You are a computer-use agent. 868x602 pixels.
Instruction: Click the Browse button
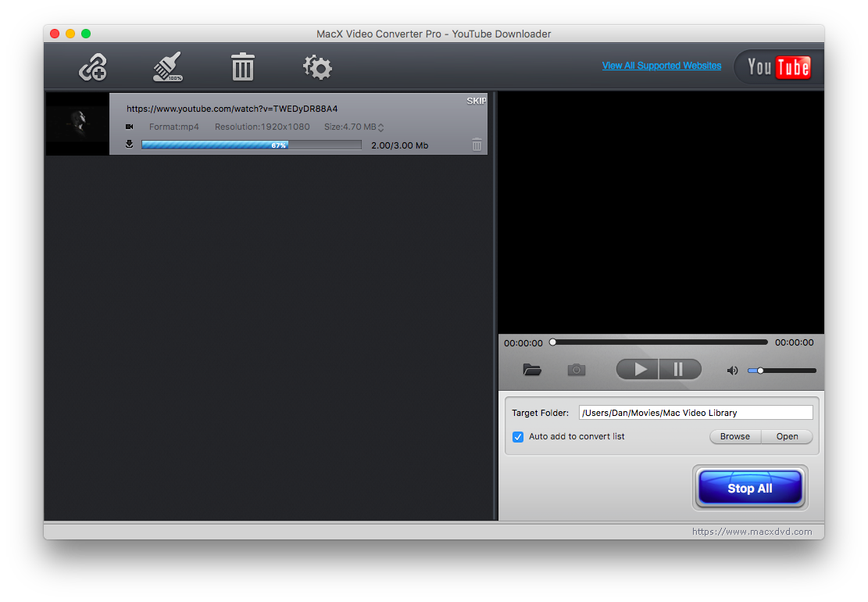click(735, 436)
